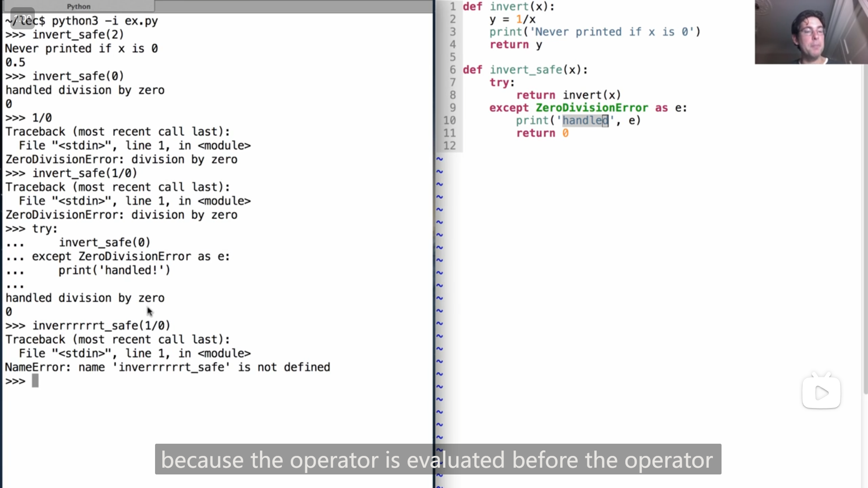Click line number 12 in the editor
Image resolution: width=868 pixels, height=488 pixels.
pos(449,145)
